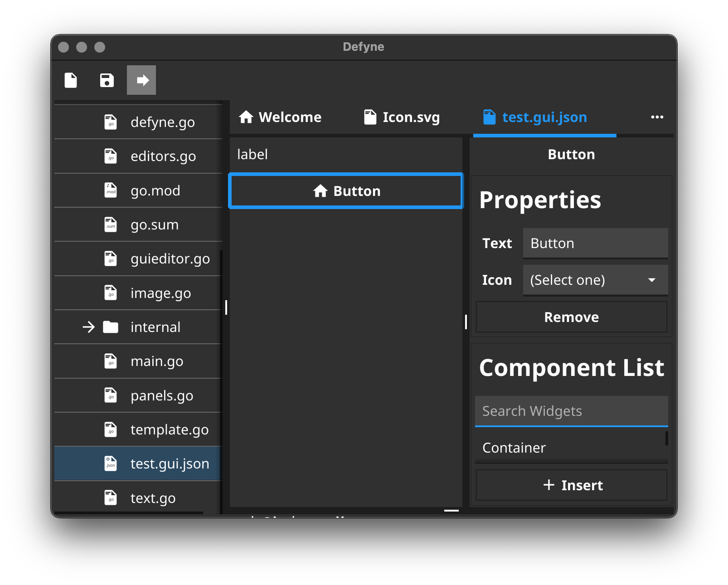Click the text.go file icon
The image size is (728, 585).
click(x=111, y=498)
